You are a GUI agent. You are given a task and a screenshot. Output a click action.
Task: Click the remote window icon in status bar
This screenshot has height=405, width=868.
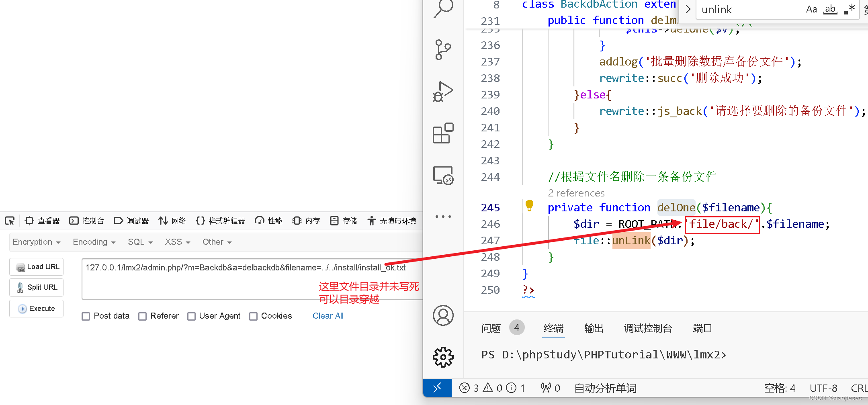pyautogui.click(x=437, y=388)
